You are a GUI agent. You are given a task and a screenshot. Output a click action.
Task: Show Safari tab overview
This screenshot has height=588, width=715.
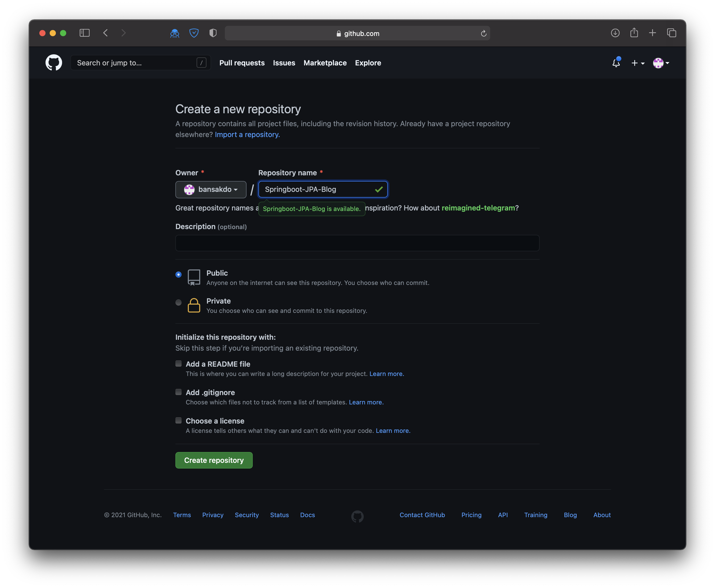click(x=671, y=33)
